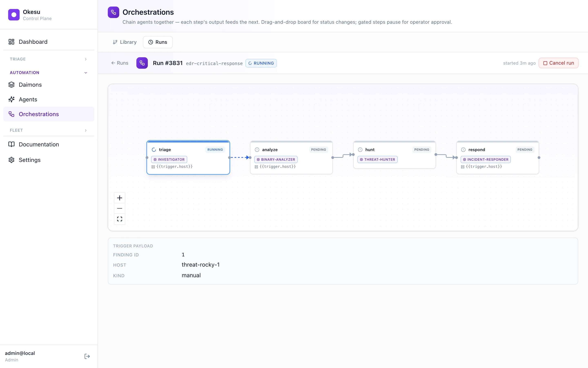Cancel the current run

(x=558, y=63)
